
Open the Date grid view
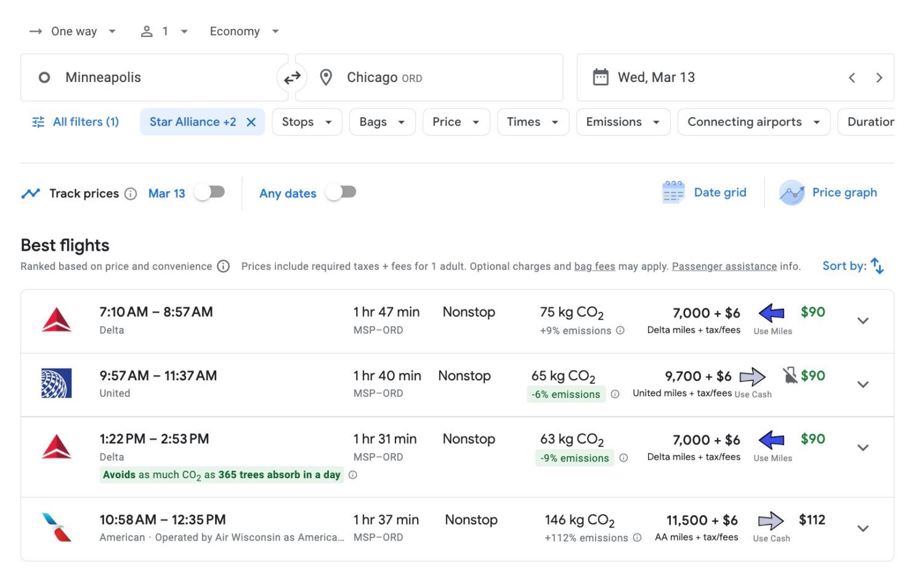point(704,193)
